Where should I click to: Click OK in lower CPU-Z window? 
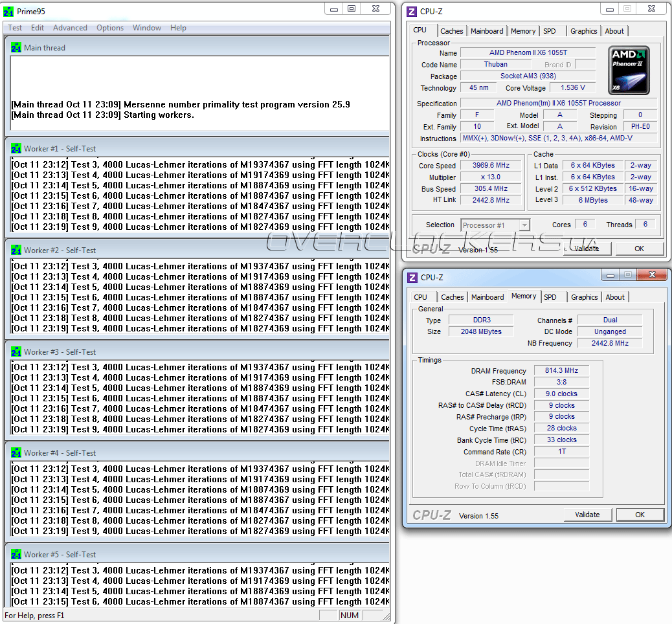click(x=640, y=515)
